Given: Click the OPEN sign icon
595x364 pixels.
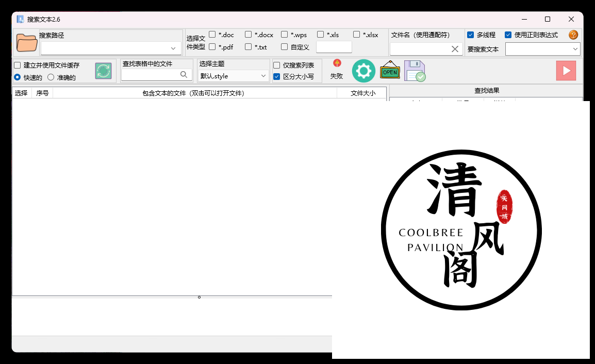Looking at the screenshot, I should click(390, 71).
